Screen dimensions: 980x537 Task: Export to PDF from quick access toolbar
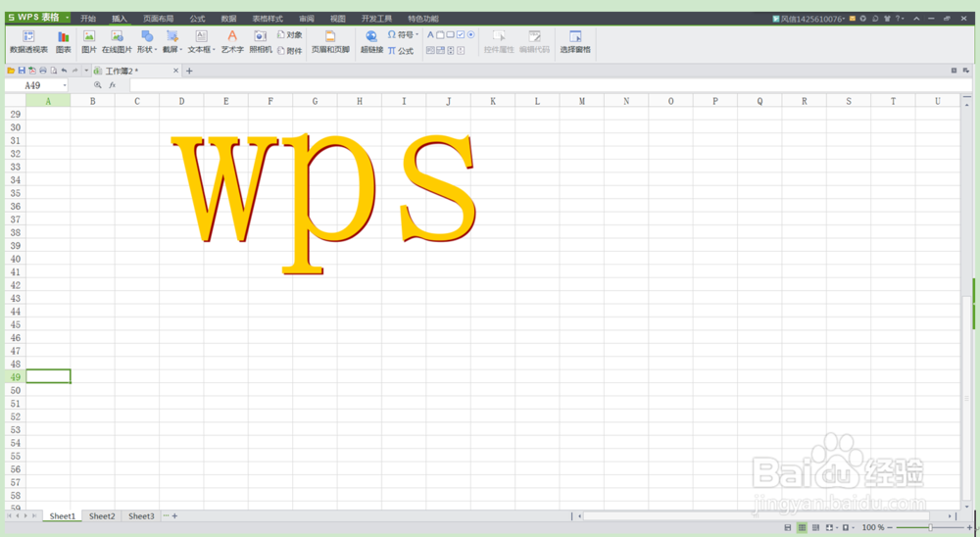(x=32, y=71)
